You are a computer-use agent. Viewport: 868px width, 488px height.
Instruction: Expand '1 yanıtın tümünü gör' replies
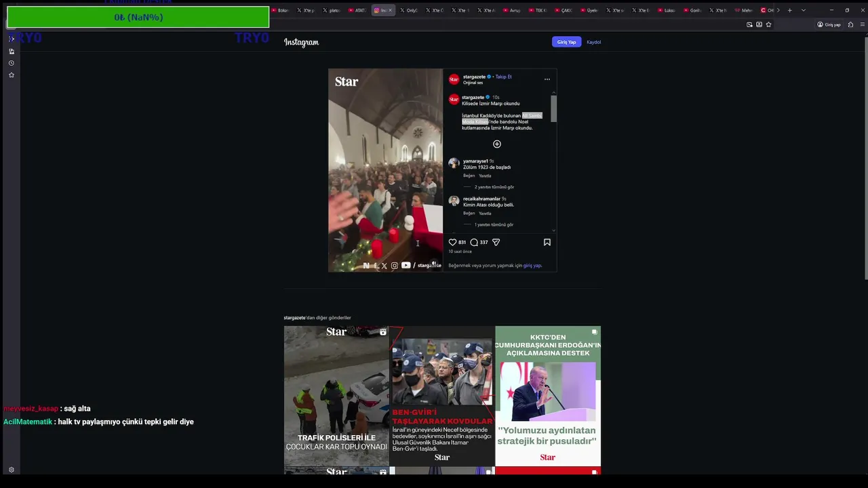494,224
